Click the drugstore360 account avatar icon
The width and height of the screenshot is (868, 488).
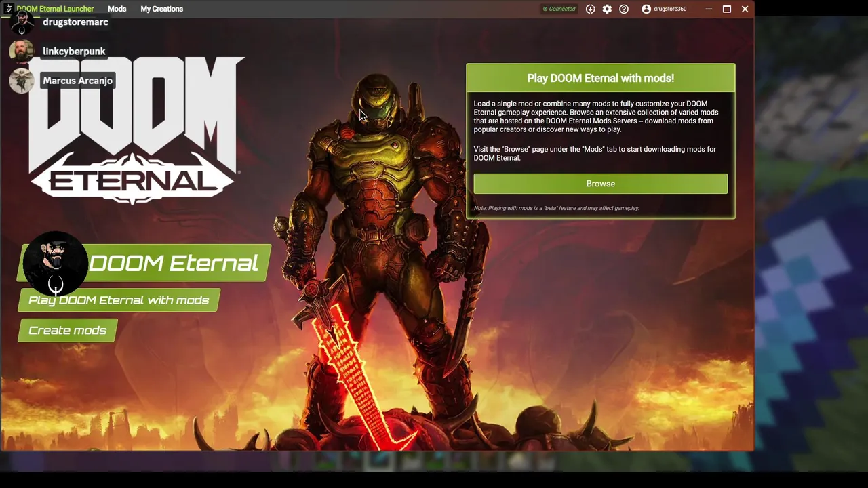(x=646, y=9)
